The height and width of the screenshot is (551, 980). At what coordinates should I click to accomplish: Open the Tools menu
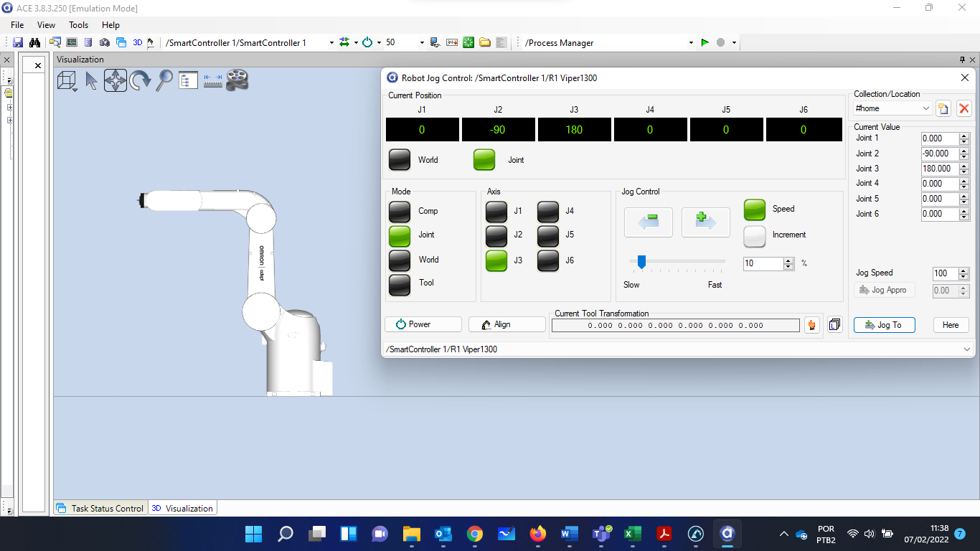click(78, 25)
